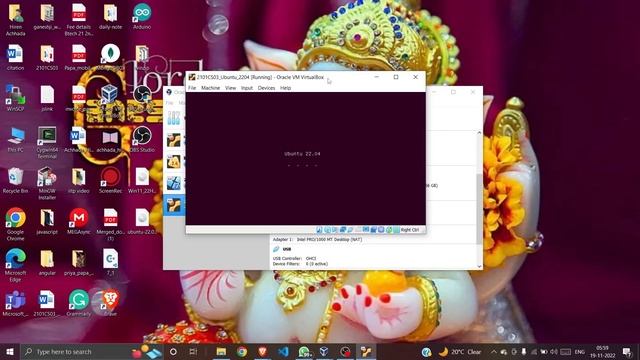Select the javascript folder on desktop
This screenshot has width=640, height=360.
coord(47,221)
